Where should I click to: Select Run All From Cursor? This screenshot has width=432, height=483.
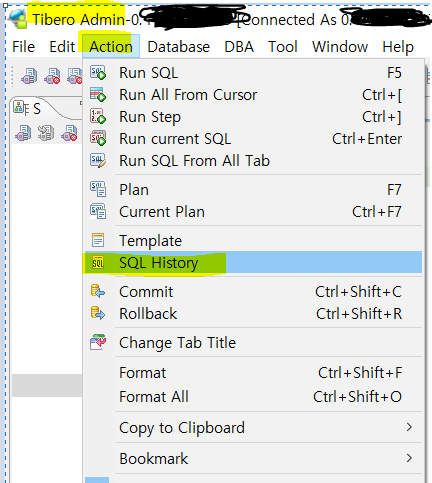253,95
